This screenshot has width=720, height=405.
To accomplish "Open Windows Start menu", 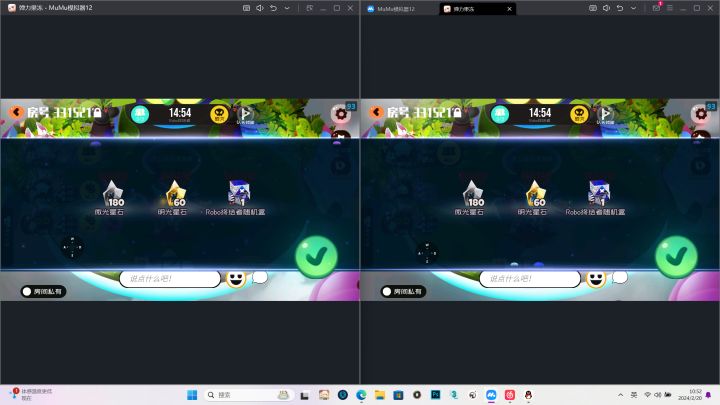I will (192, 395).
